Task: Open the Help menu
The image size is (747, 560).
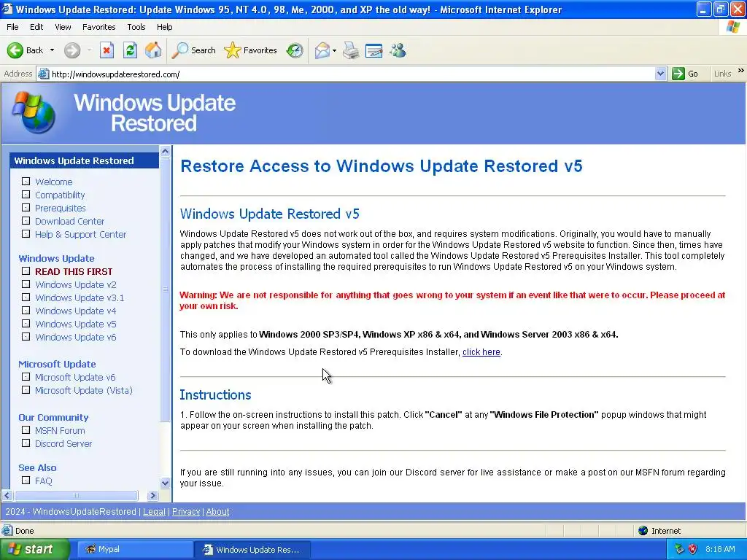Action: [164, 27]
